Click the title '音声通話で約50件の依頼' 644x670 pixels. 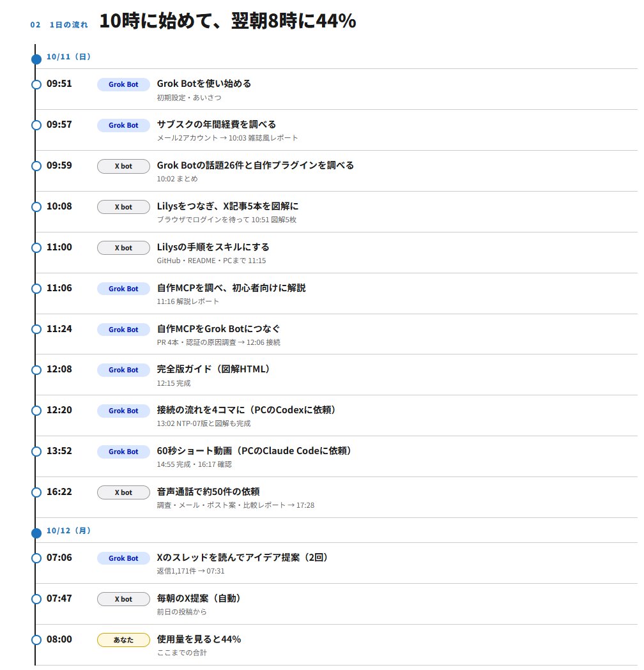pyautogui.click(x=208, y=492)
